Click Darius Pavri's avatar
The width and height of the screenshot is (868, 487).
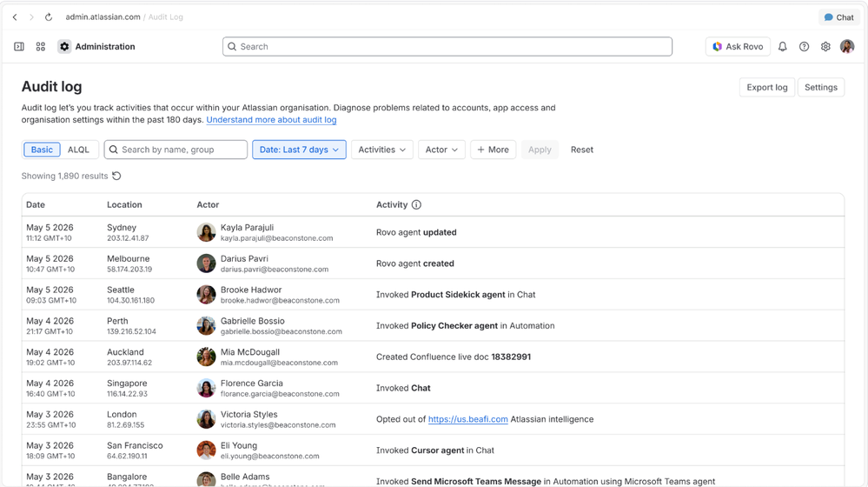pyautogui.click(x=206, y=264)
